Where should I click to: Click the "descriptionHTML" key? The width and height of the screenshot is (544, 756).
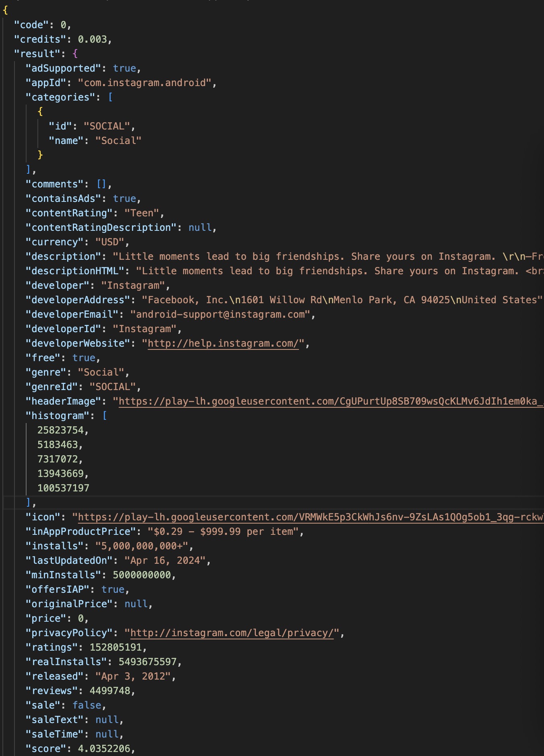75,271
